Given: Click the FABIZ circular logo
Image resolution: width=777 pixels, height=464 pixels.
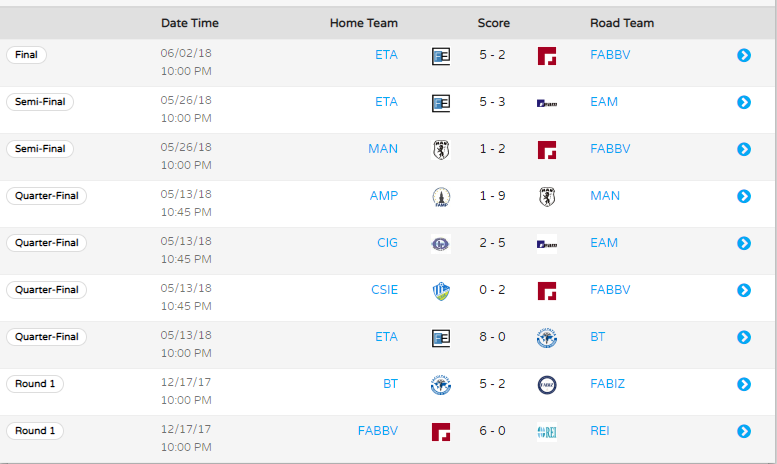Looking at the screenshot, I should (547, 385).
